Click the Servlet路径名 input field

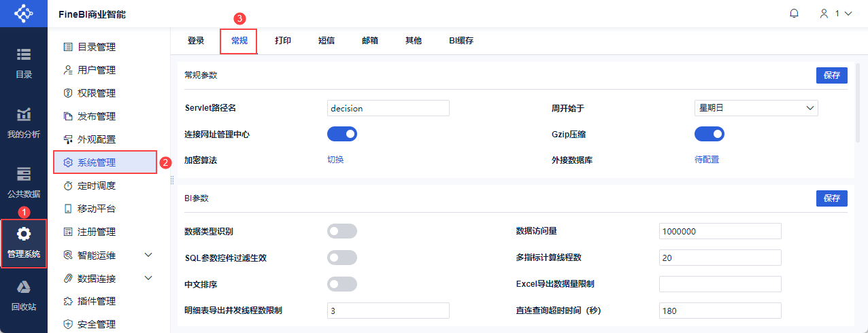[388, 108]
